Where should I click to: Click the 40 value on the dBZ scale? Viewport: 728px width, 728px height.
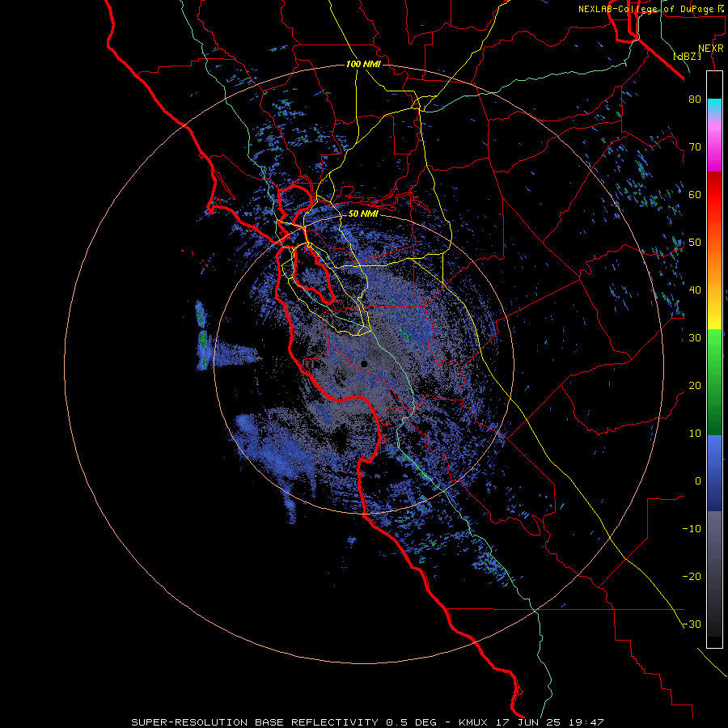[x=695, y=290]
